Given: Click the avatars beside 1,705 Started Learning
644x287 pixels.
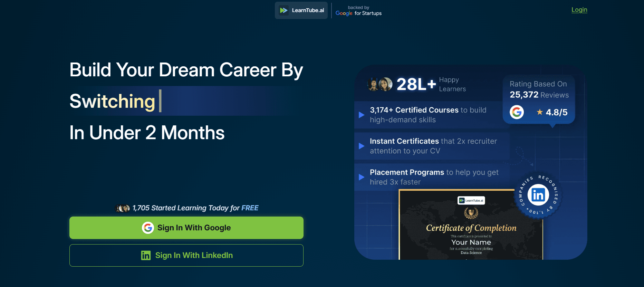Looking at the screenshot, I should [123, 208].
